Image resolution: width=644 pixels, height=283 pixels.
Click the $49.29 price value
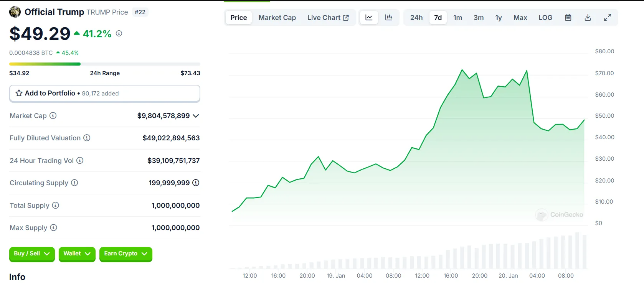coord(40,34)
